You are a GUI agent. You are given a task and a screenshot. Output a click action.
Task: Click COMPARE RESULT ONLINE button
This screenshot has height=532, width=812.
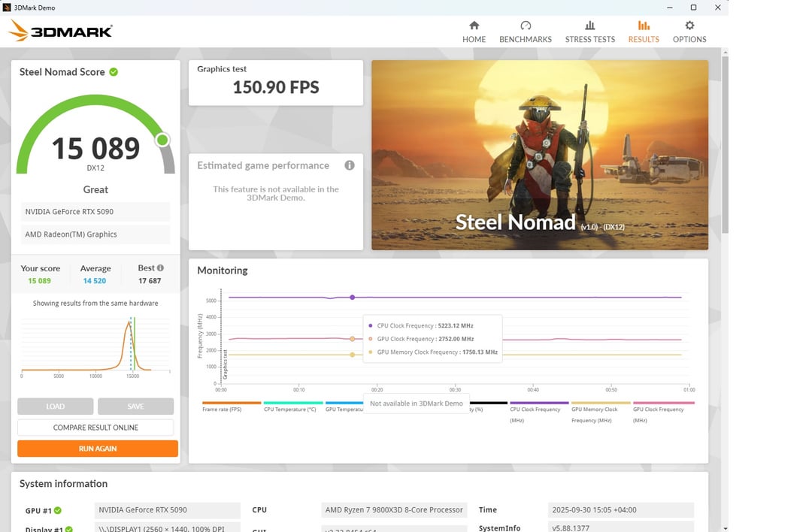click(95, 428)
